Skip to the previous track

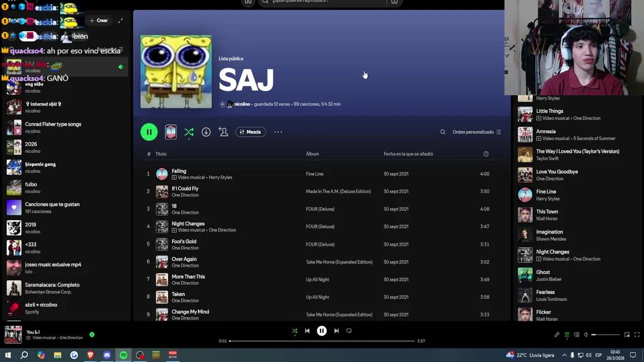(307, 331)
